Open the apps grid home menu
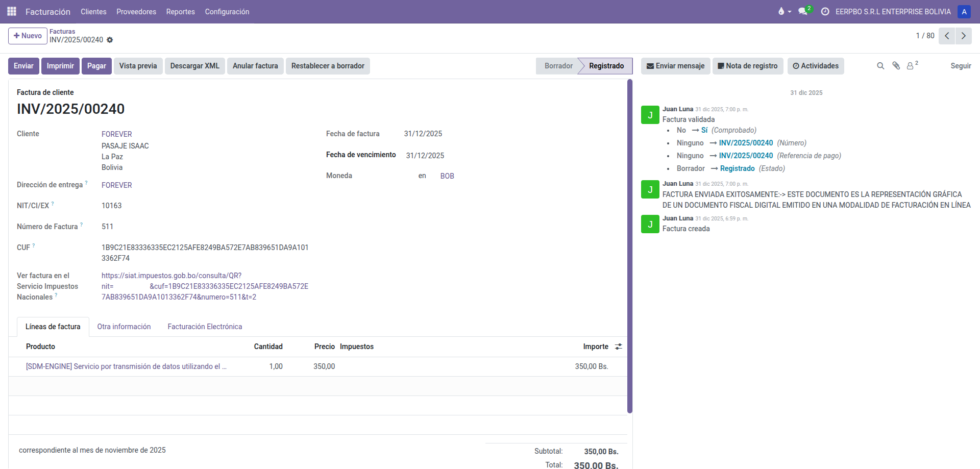 click(x=12, y=11)
